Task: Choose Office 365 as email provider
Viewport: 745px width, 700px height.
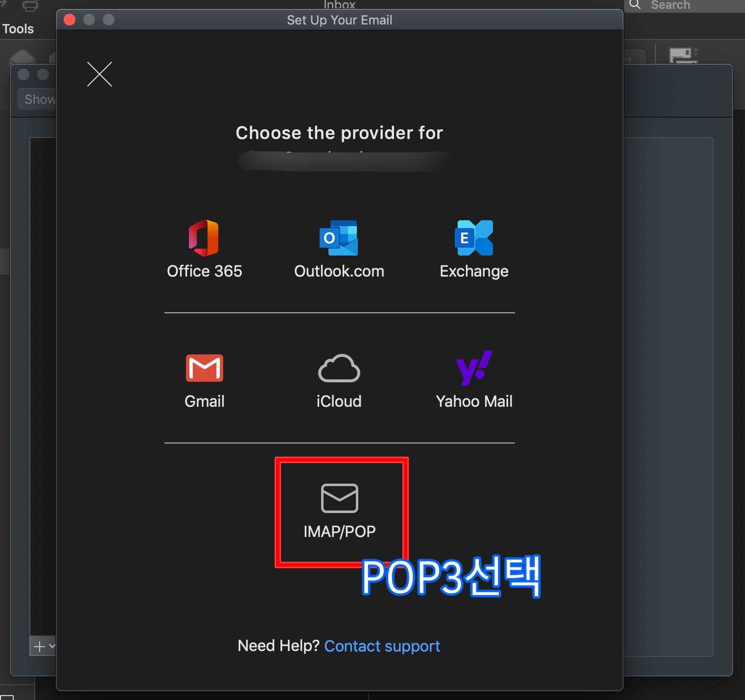Action: (x=204, y=250)
